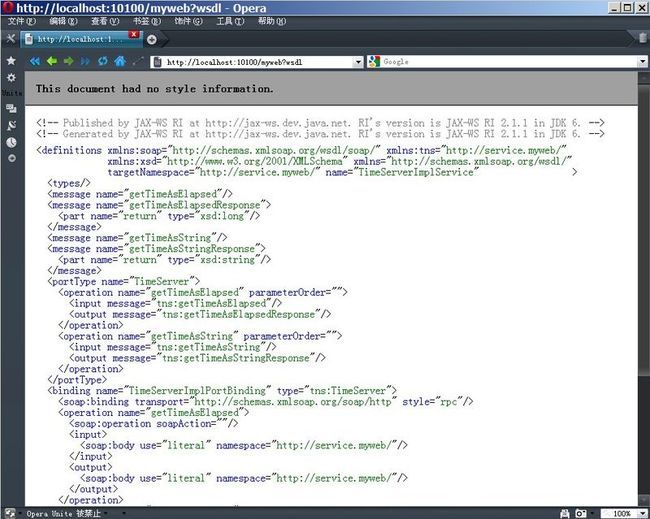650x519 pixels.
Task: Click the greyed wand icon after Home
Action: point(137,61)
